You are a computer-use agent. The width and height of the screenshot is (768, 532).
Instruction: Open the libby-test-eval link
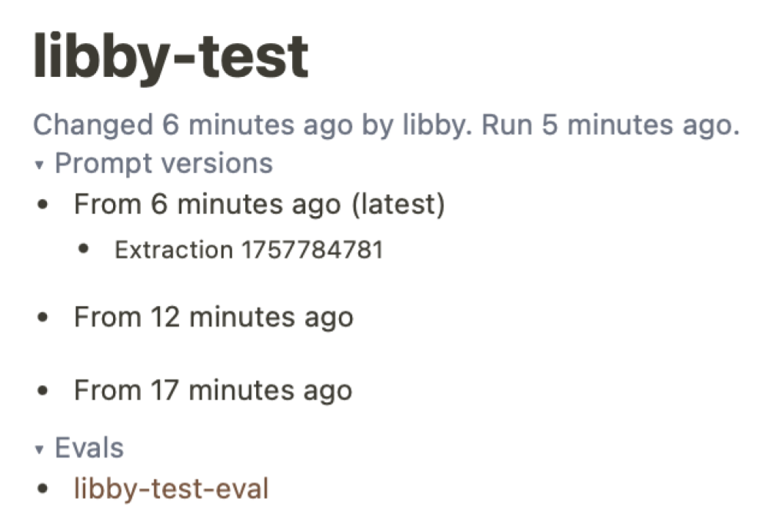point(171,488)
